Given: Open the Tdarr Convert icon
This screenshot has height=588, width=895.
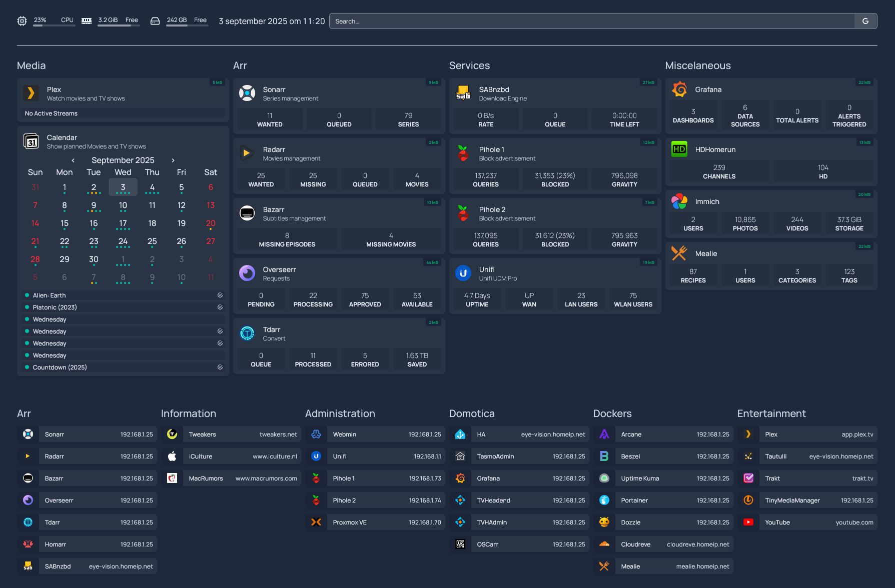Looking at the screenshot, I should point(247,333).
